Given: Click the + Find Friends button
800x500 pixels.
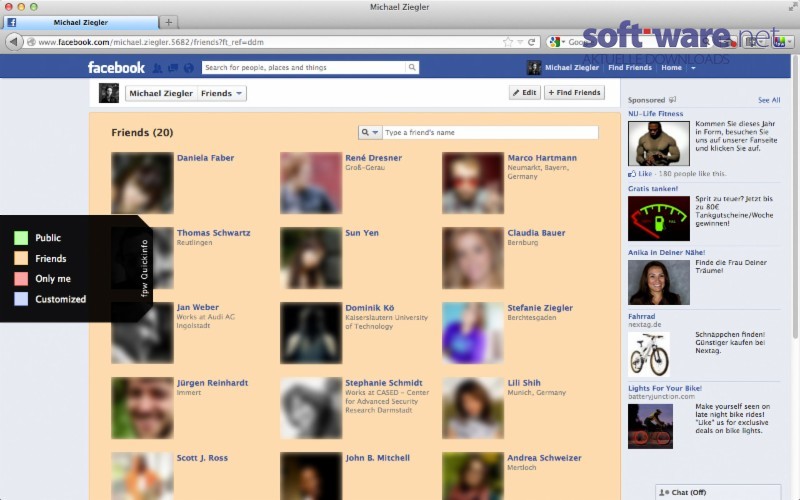Looking at the screenshot, I should pyautogui.click(x=574, y=92).
